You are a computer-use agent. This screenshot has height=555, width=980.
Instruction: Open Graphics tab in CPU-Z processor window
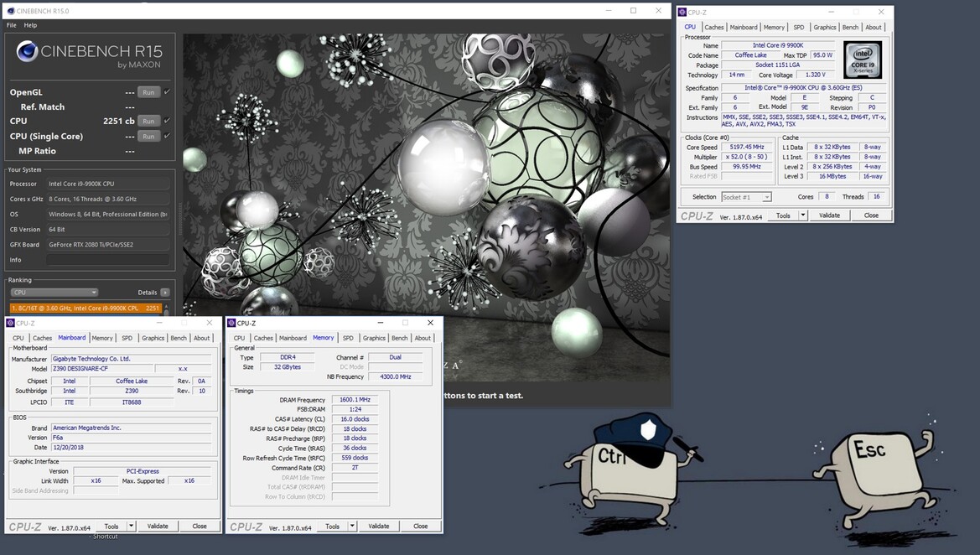click(x=824, y=28)
